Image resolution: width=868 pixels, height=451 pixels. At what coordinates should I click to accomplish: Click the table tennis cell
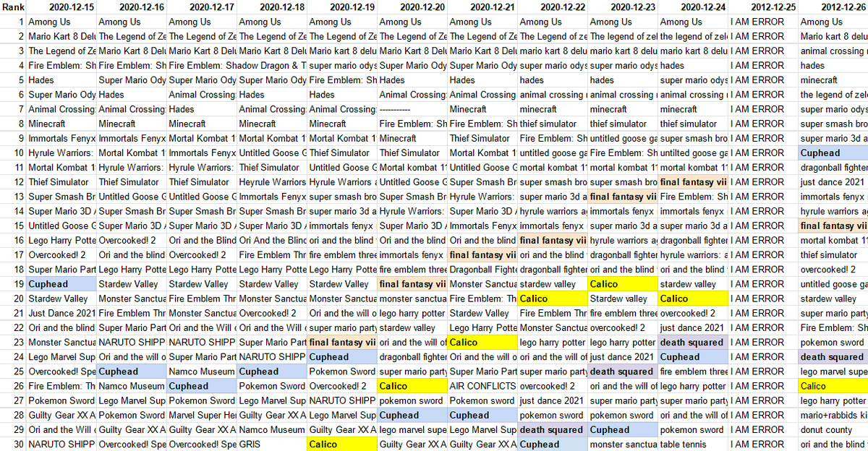[x=693, y=444]
